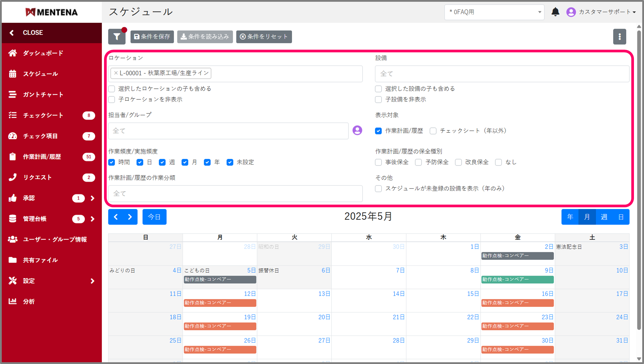
Task: Open the notification bell
Action: pyautogui.click(x=555, y=12)
